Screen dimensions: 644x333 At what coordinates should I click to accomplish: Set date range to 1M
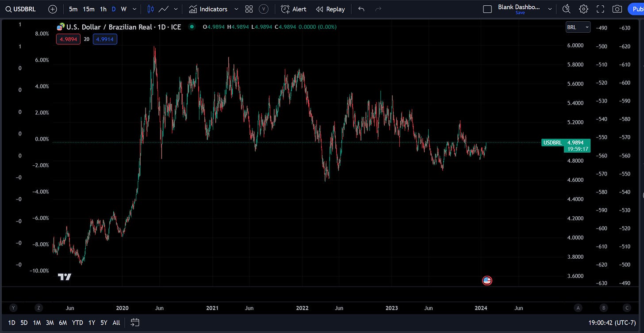(37, 323)
